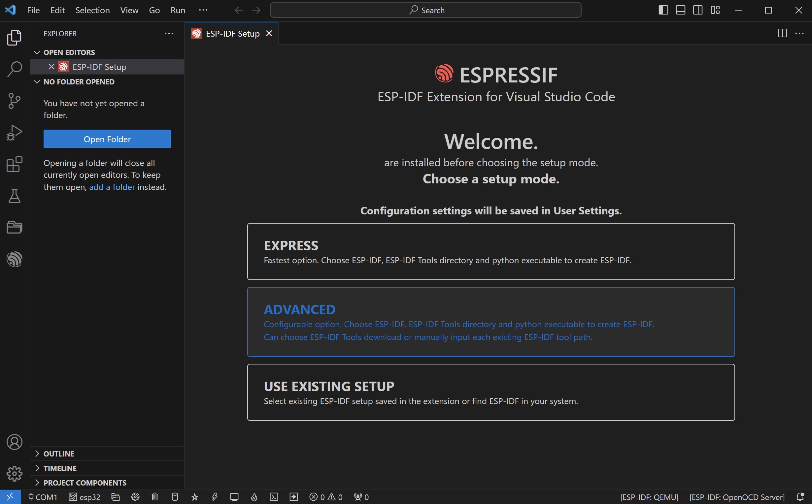Click the command center Search box
Viewport: 812px width, 504px height.
[x=425, y=10]
